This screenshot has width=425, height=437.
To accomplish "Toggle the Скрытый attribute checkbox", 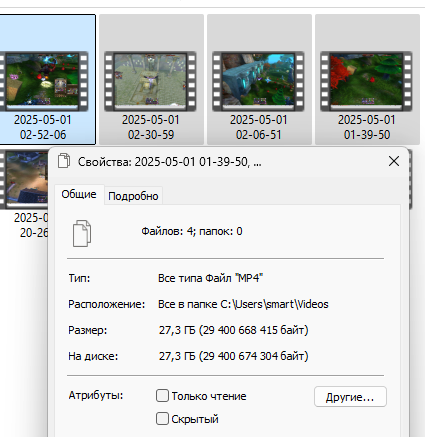I will [162, 419].
